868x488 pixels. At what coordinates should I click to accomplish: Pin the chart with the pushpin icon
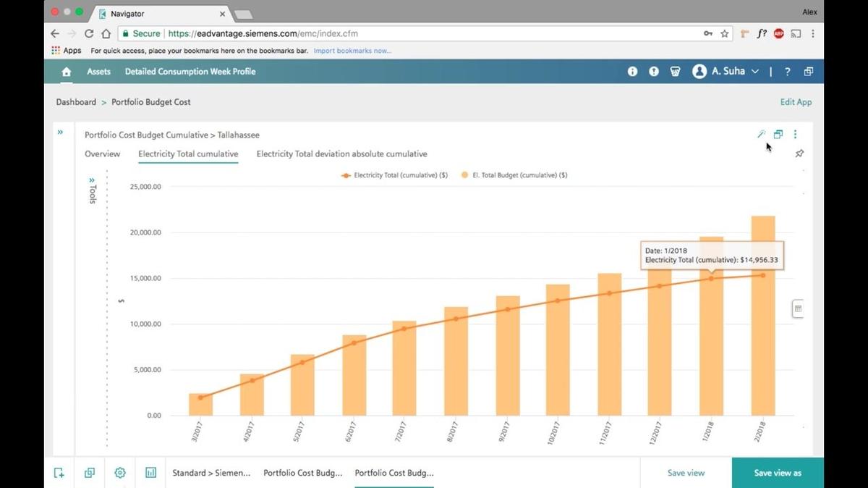(799, 153)
